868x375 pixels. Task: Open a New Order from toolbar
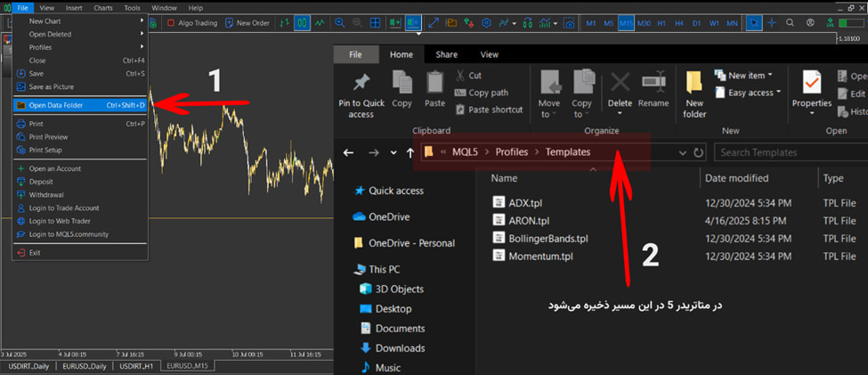pyautogui.click(x=247, y=23)
